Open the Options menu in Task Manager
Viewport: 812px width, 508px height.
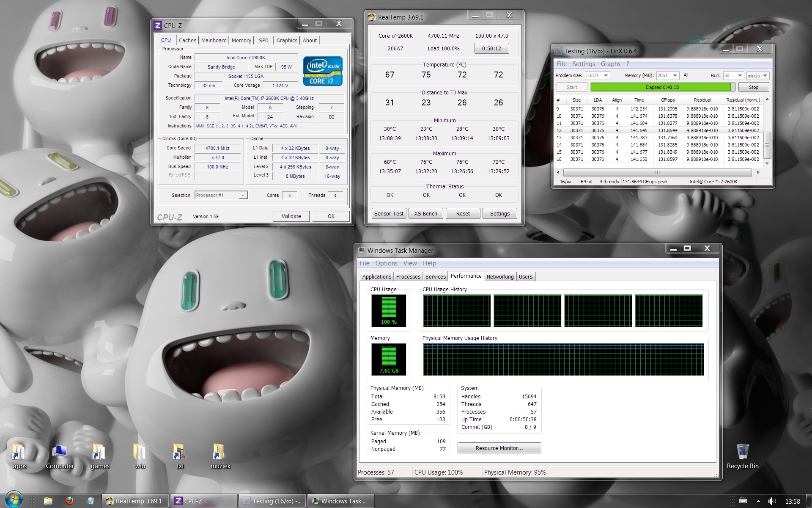[x=386, y=263]
